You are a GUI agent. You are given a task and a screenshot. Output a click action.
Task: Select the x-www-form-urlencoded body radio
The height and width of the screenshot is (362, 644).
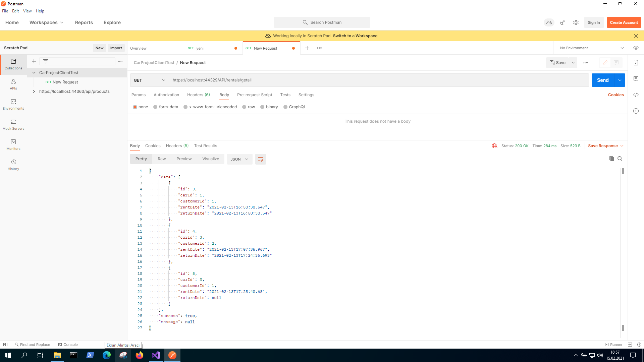coord(185,107)
